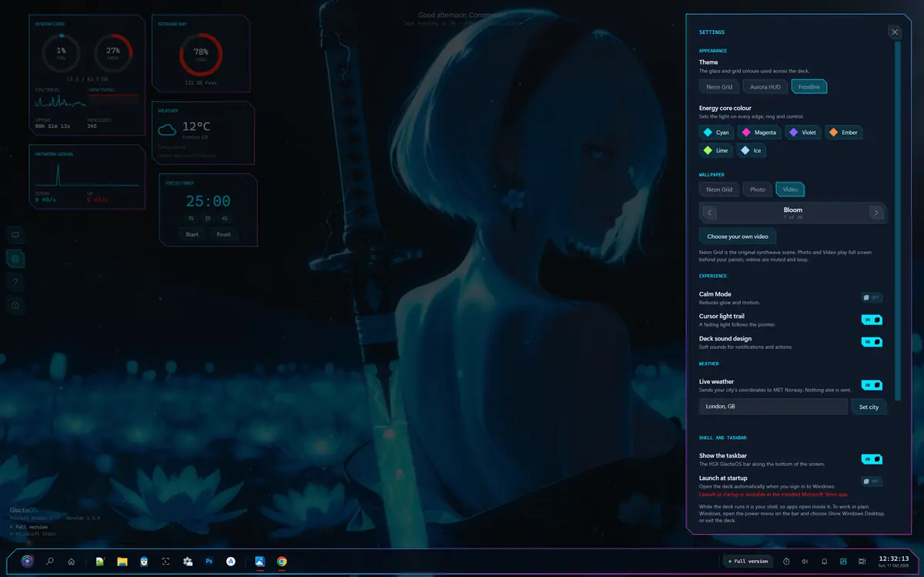Open notifications bell in the tray
Screen dimensions: 924x577
click(x=824, y=562)
